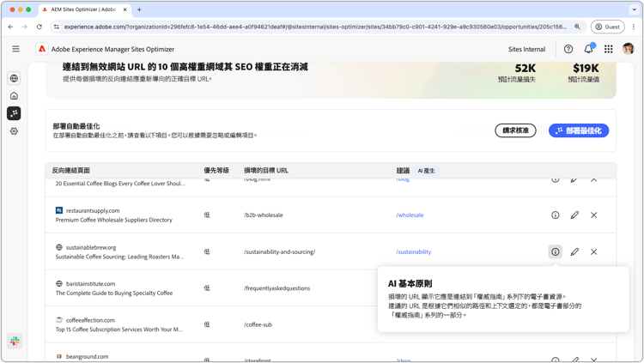Click the 建議 column header

coord(403,171)
